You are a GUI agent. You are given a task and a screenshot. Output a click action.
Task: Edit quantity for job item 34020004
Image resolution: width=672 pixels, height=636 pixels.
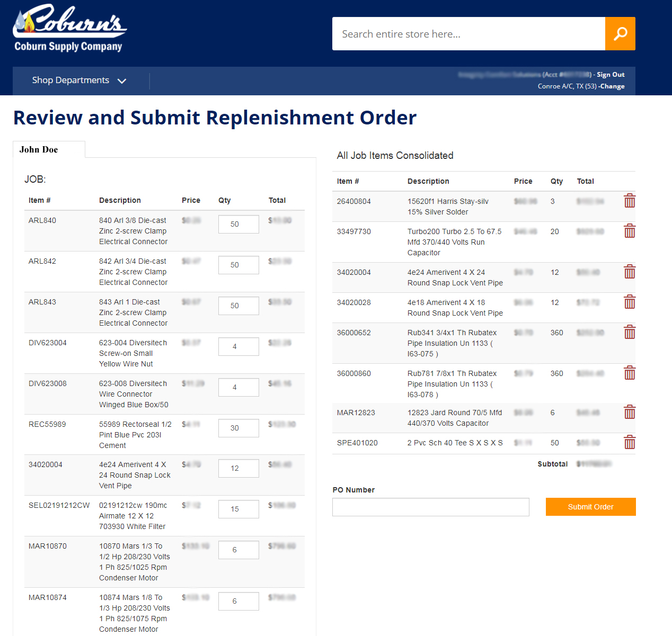point(238,468)
